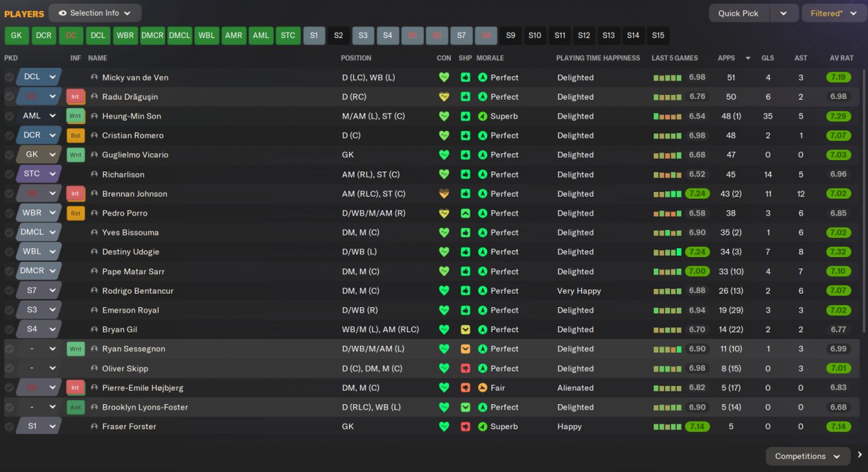Sort by the APPS column header
Screen dimensions: 868x472
(726, 58)
